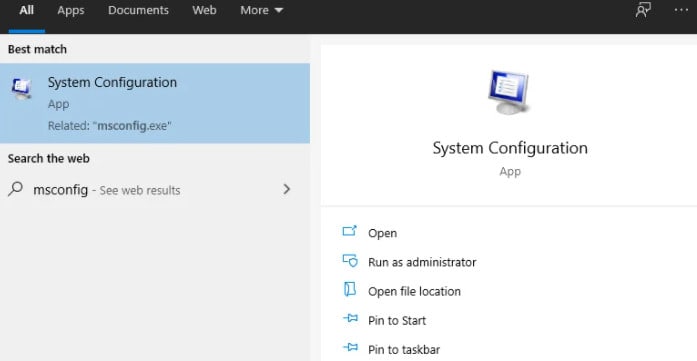Click the feedback person icon in header

(643, 10)
